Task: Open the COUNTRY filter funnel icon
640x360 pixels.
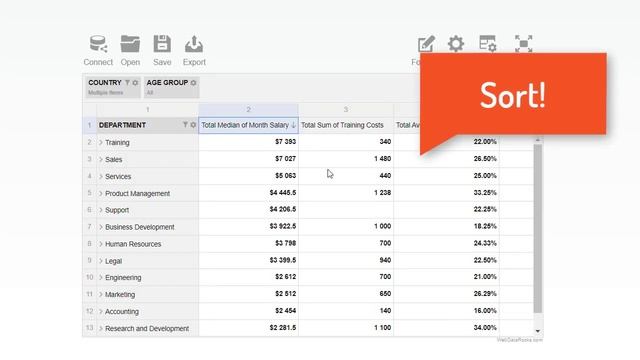Action: [x=127, y=83]
